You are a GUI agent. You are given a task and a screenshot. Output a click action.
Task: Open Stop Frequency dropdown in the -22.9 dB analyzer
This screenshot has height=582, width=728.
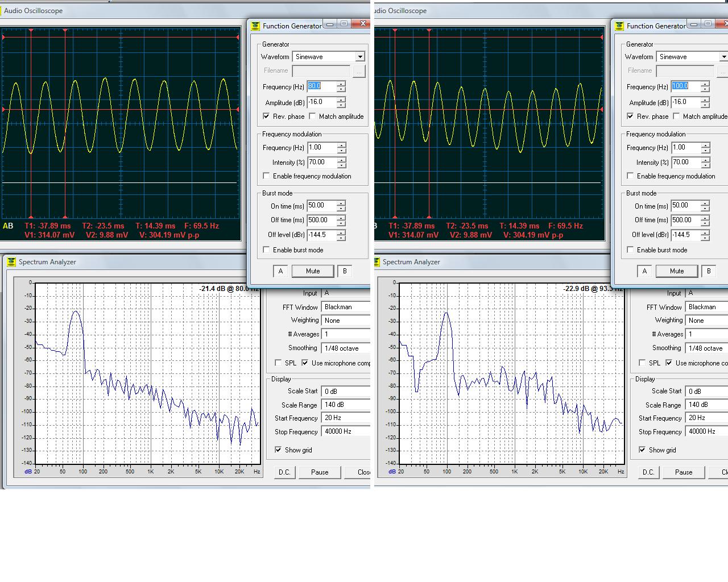click(706, 431)
